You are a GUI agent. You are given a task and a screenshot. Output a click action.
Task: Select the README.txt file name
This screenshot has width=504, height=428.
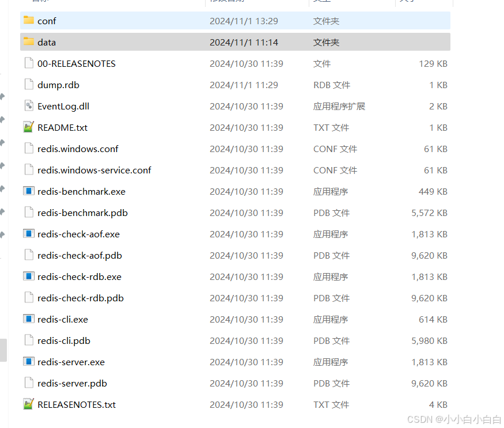(62, 128)
